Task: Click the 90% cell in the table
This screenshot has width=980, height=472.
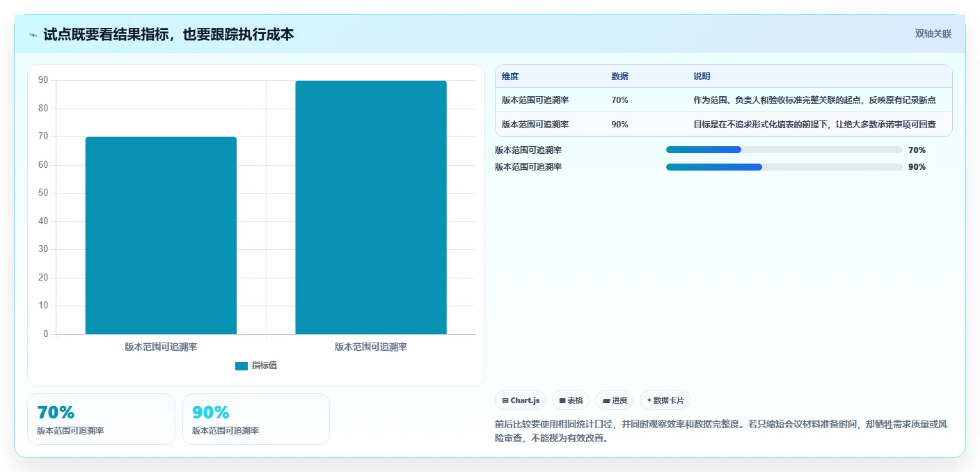Action: (619, 125)
